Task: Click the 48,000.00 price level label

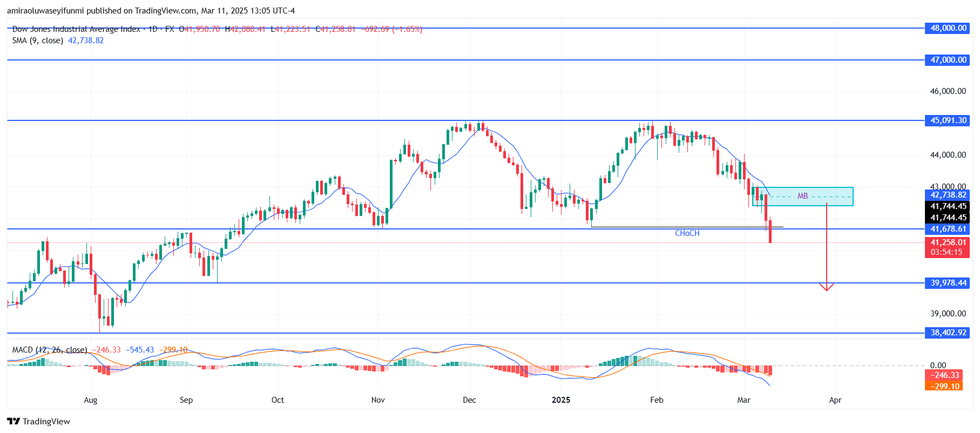Action: click(x=948, y=28)
